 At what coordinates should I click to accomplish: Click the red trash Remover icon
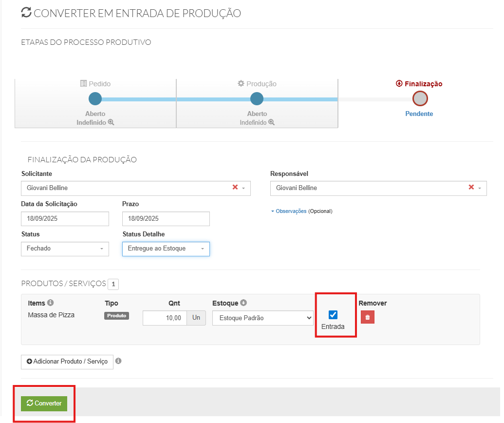click(368, 318)
